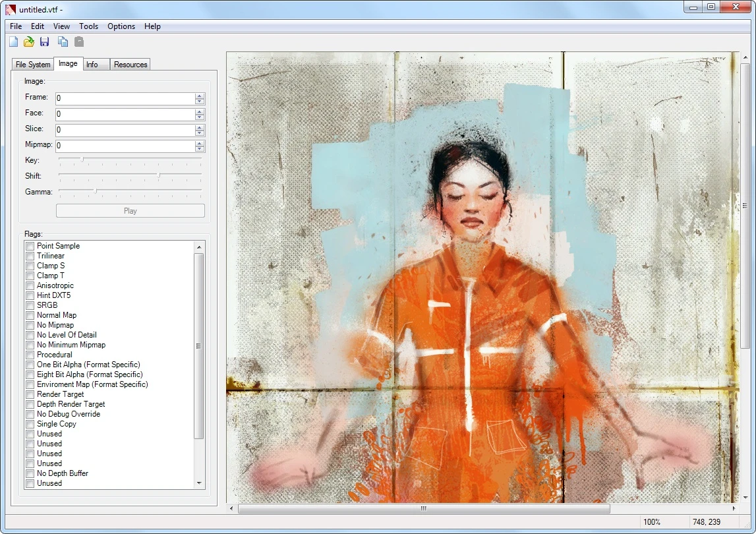The image size is (756, 534).
Task: Click the image viewer scroll-down arrow
Action: (x=745, y=497)
